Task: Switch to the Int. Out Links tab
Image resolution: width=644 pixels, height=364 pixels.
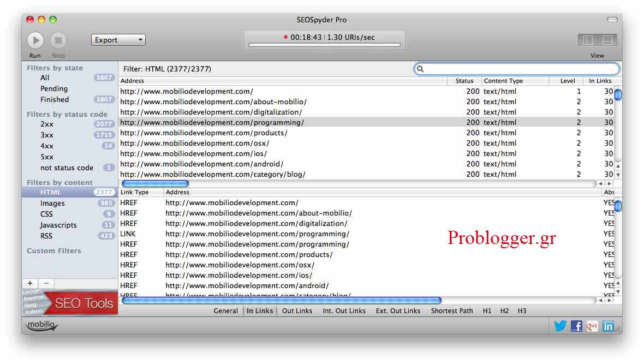Action: point(344,311)
